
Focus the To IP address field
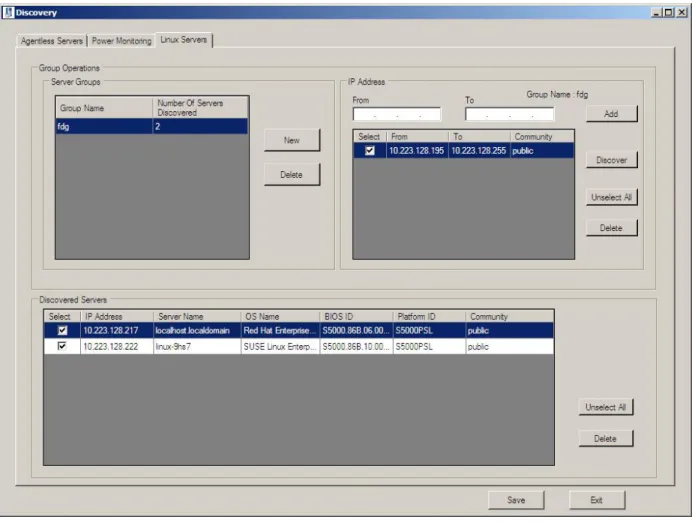pos(509,114)
